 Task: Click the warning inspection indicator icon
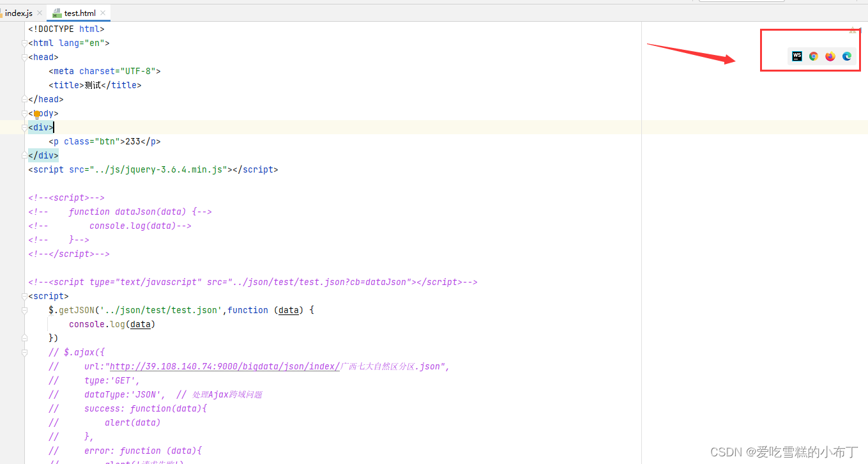pos(853,29)
